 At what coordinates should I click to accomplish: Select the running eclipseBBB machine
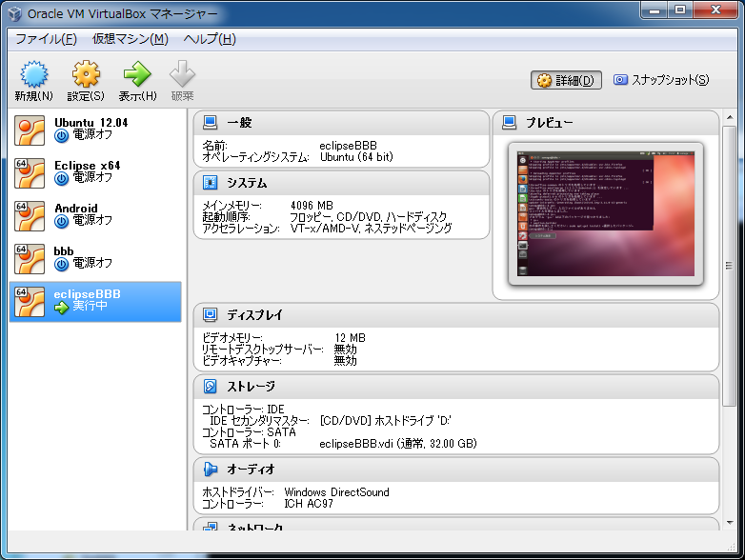tap(95, 301)
